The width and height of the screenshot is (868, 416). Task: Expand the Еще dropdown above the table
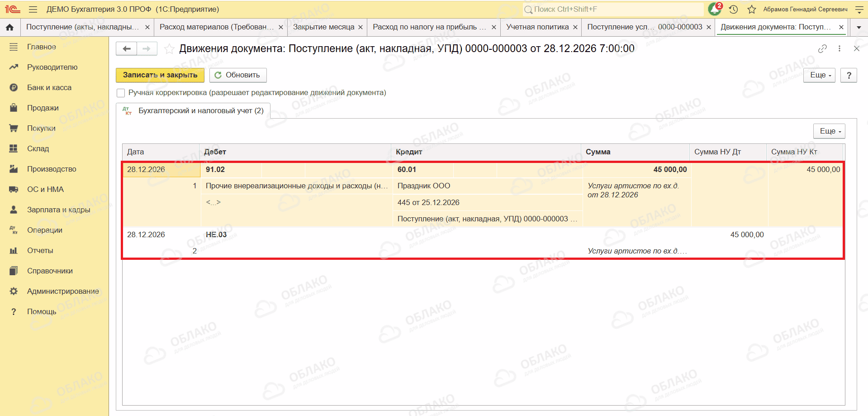point(829,131)
